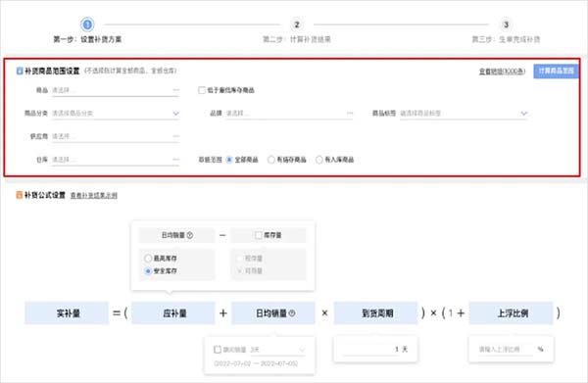The width and height of the screenshot is (588, 383).
Task: Click the 第三步 step label
Action: [506, 39]
